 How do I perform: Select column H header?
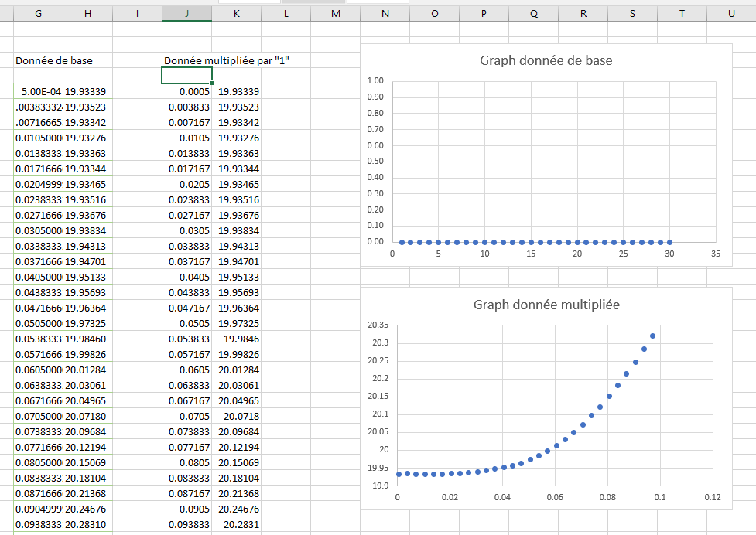click(x=87, y=13)
